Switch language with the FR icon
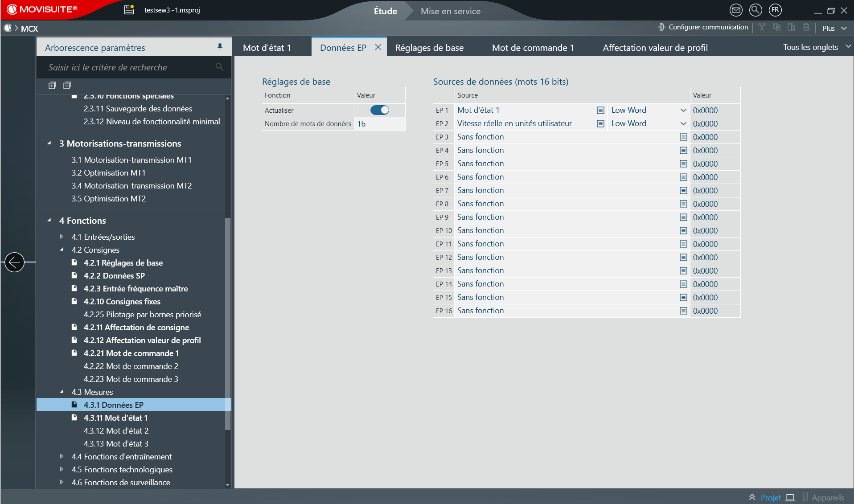Viewport: 854px width, 504px height. 775,10
